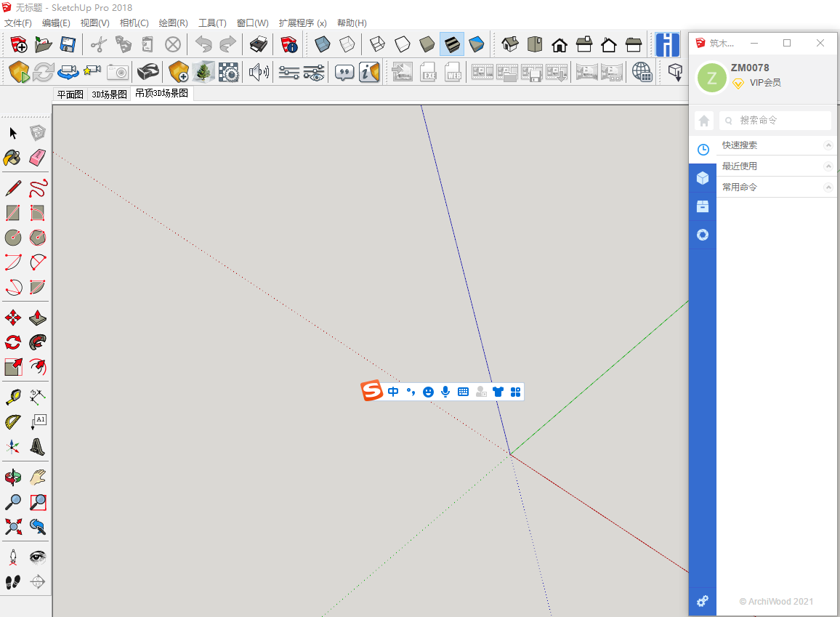Open the cube models sidebar tab

703,178
